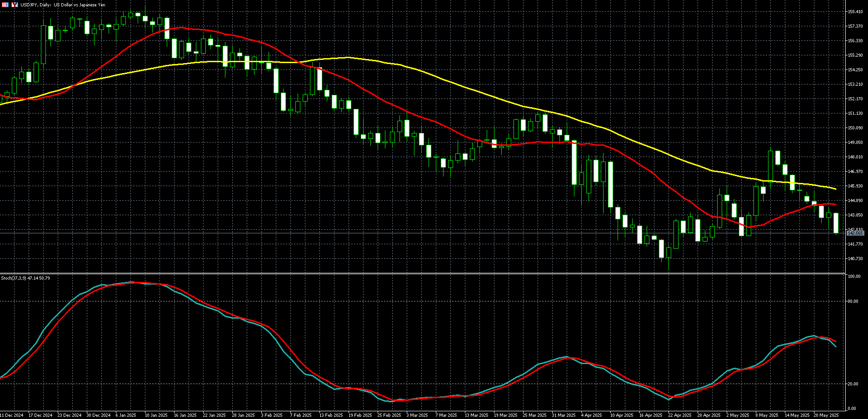Viewport: 868px width, 419px height.
Task: Click the '16 Apr 2025' date label
Action: pyautogui.click(x=651, y=415)
